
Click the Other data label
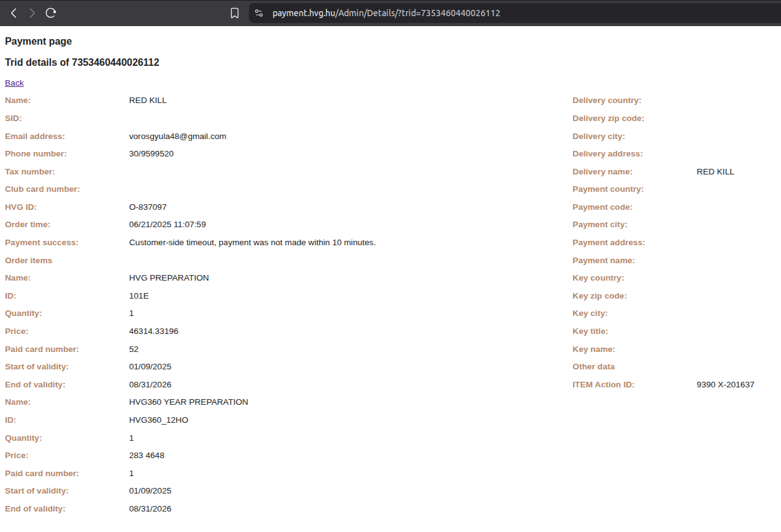[x=594, y=367]
